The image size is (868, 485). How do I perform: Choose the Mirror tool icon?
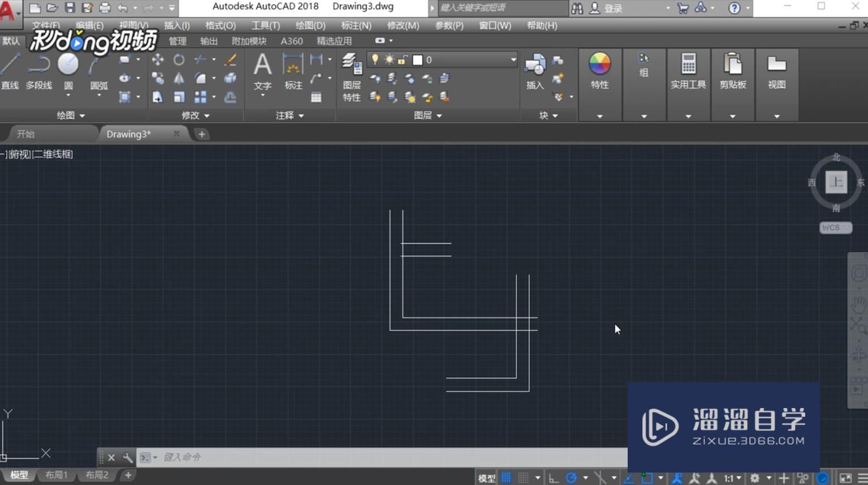click(179, 79)
